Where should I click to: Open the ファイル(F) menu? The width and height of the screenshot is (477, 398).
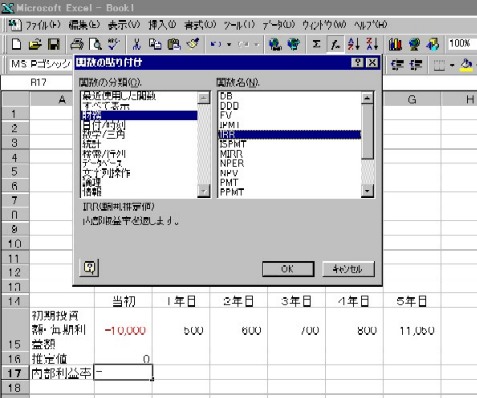click(x=43, y=25)
